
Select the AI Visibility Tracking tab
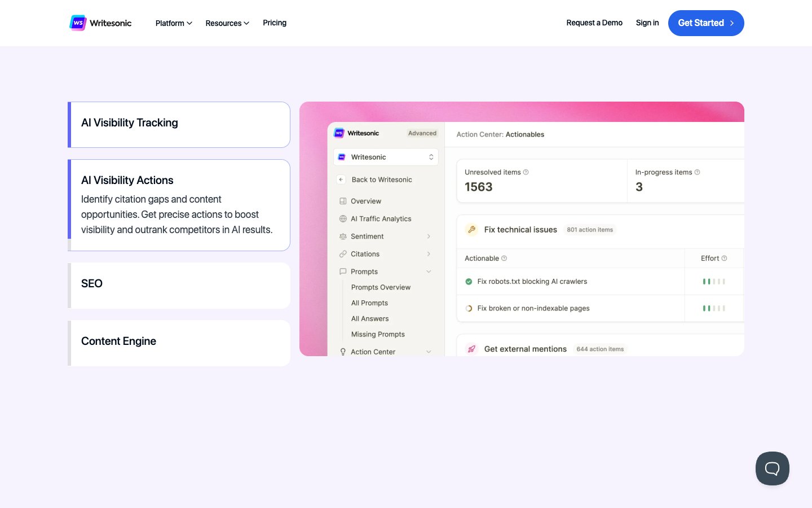(x=179, y=124)
